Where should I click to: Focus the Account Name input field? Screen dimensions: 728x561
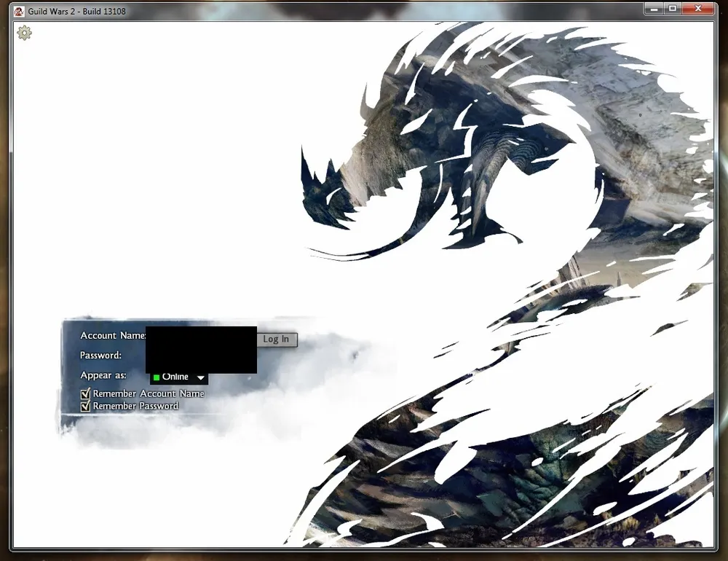(x=201, y=336)
